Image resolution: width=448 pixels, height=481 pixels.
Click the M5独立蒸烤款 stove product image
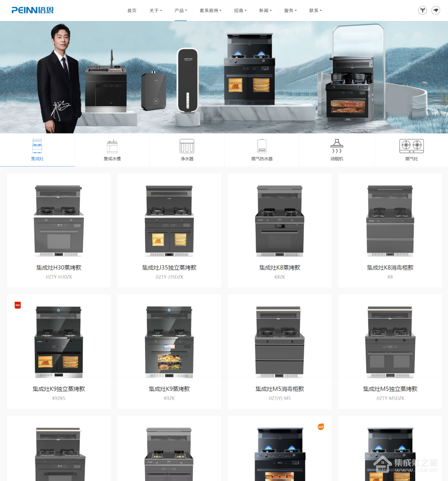coord(390,342)
